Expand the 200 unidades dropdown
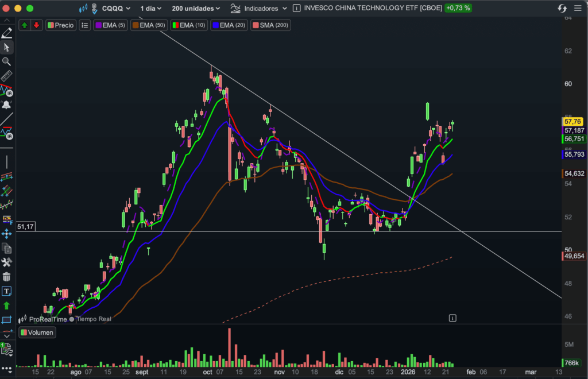Viewport: 588px width, 379px height. (x=195, y=9)
